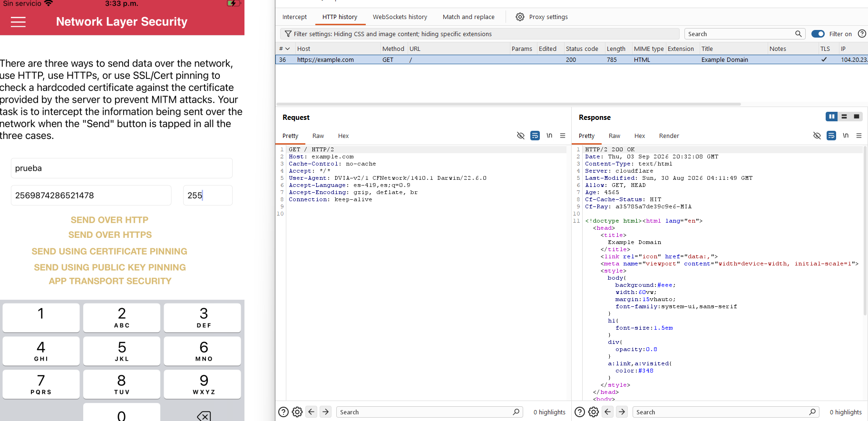Toggle line wrap in Response panel

point(831,136)
